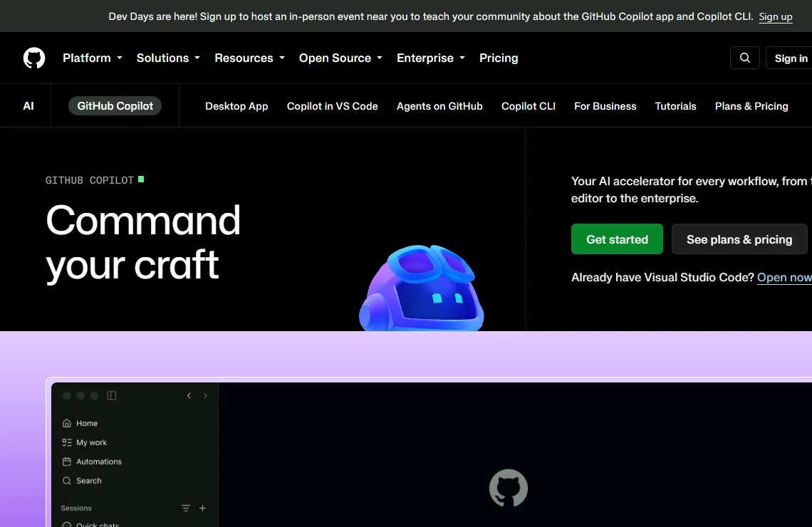Click the Home icon in app sidebar
This screenshot has width=812, height=527.
(x=67, y=424)
